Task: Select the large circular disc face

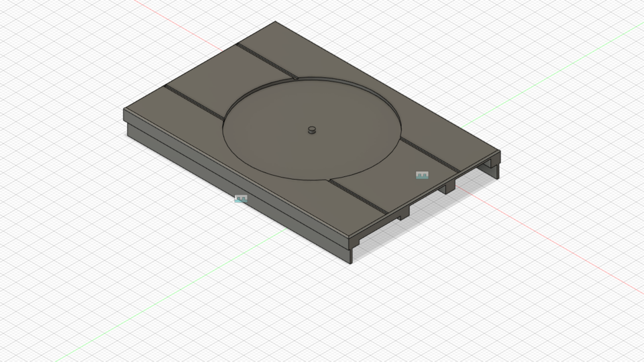Action: tap(312, 129)
